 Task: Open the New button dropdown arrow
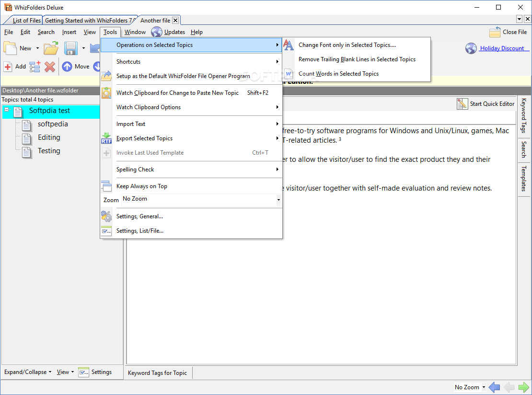tap(38, 48)
